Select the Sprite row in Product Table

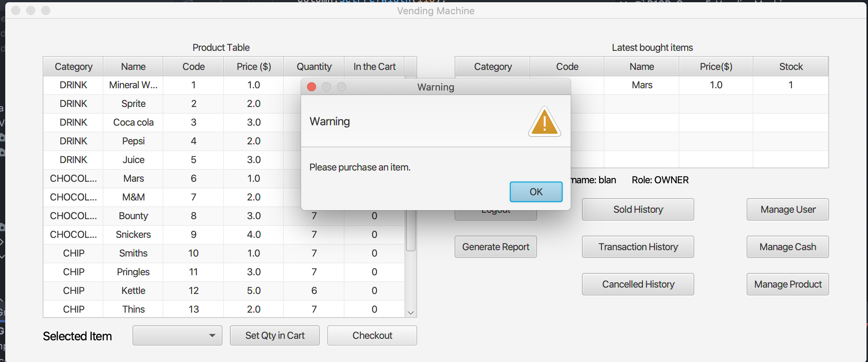[x=133, y=104]
